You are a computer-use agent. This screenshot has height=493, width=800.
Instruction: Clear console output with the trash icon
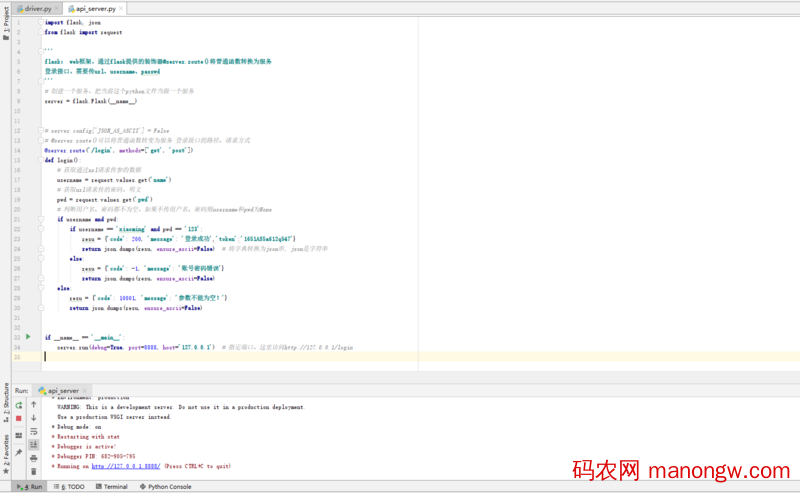click(x=34, y=472)
